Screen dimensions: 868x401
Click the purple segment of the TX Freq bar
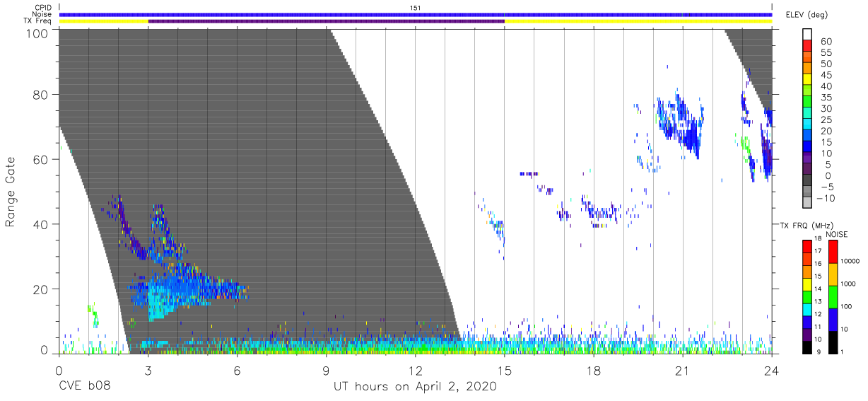[327, 21]
